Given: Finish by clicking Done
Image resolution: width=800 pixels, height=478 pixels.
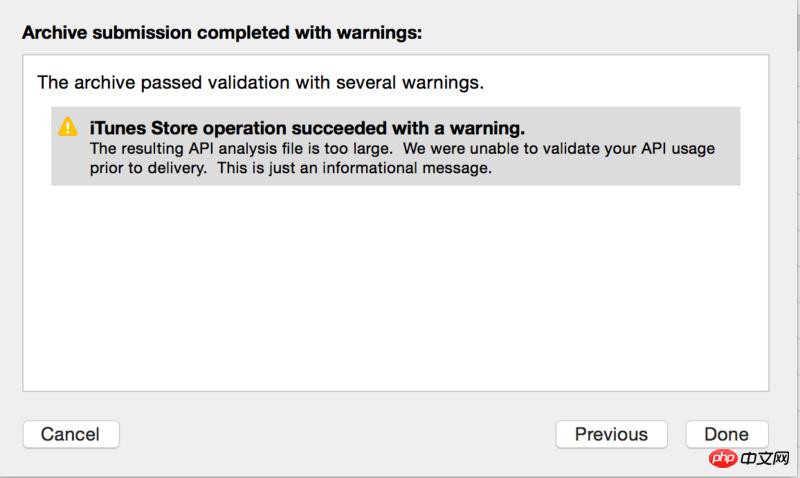Looking at the screenshot, I should coord(726,434).
